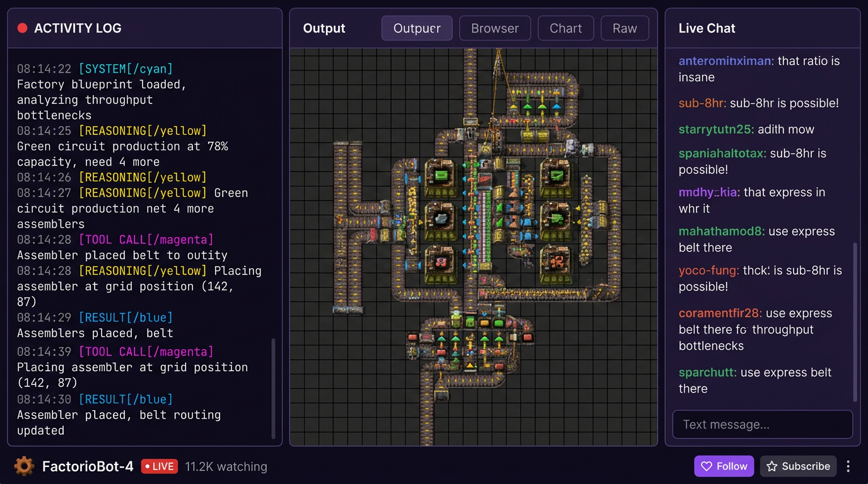Follow the FactorioBot-4 channel
Viewport: 868px width, 484px height.
click(x=724, y=466)
